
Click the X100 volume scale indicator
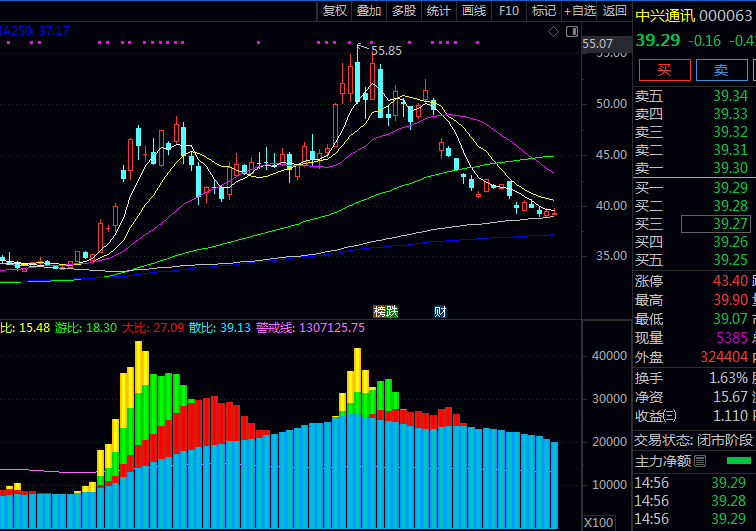pos(598,522)
